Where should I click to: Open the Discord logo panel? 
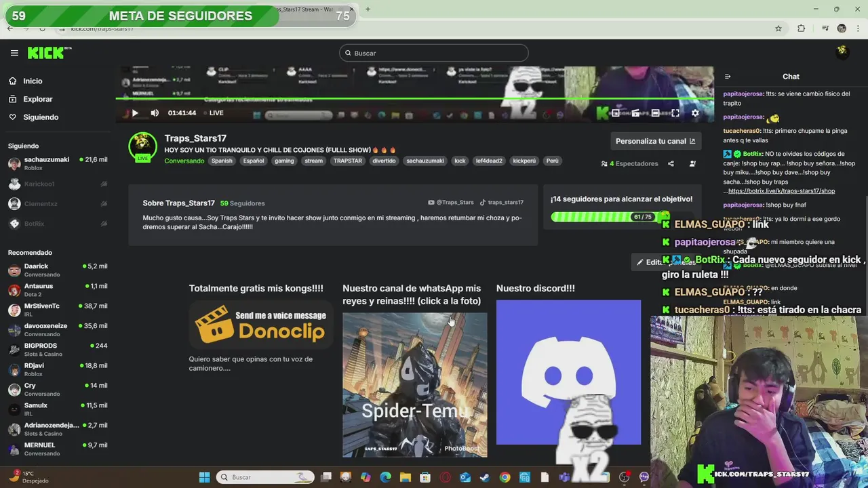pyautogui.click(x=568, y=372)
